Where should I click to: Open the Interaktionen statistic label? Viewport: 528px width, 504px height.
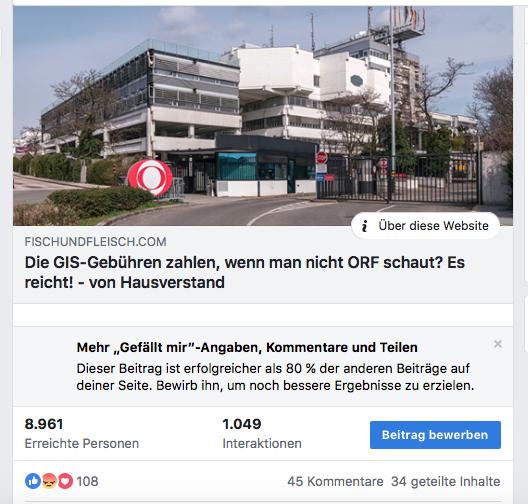(262, 443)
